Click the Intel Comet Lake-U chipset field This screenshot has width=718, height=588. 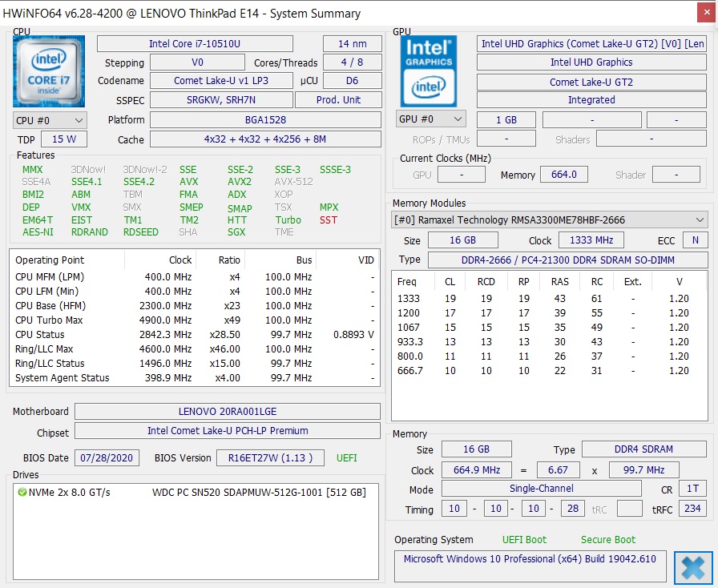(x=228, y=431)
